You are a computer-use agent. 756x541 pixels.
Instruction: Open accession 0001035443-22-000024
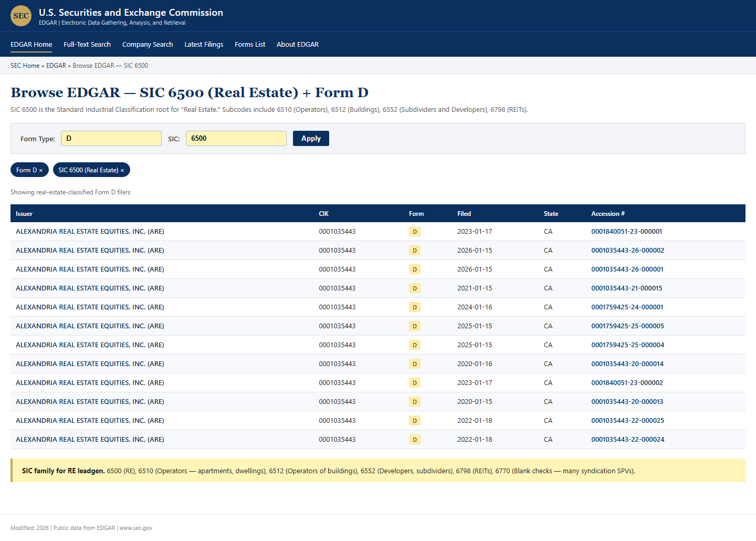pos(628,440)
